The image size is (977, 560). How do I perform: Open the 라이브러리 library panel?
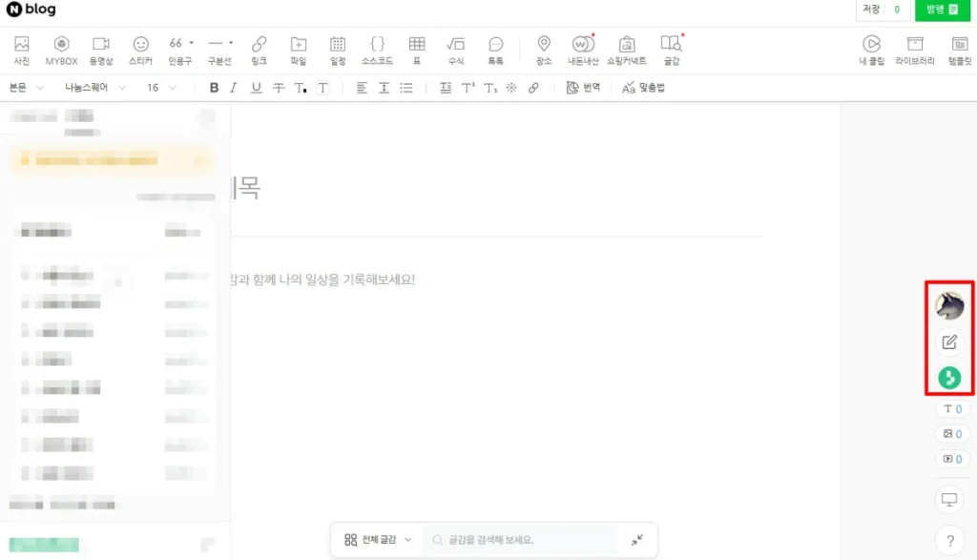point(915,50)
